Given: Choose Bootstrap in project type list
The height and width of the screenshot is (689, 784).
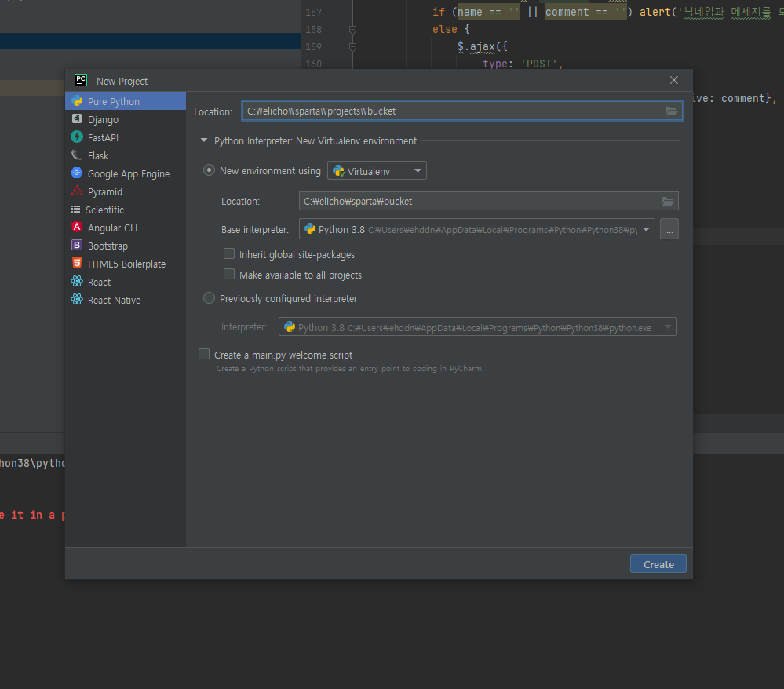Looking at the screenshot, I should (126, 246).
